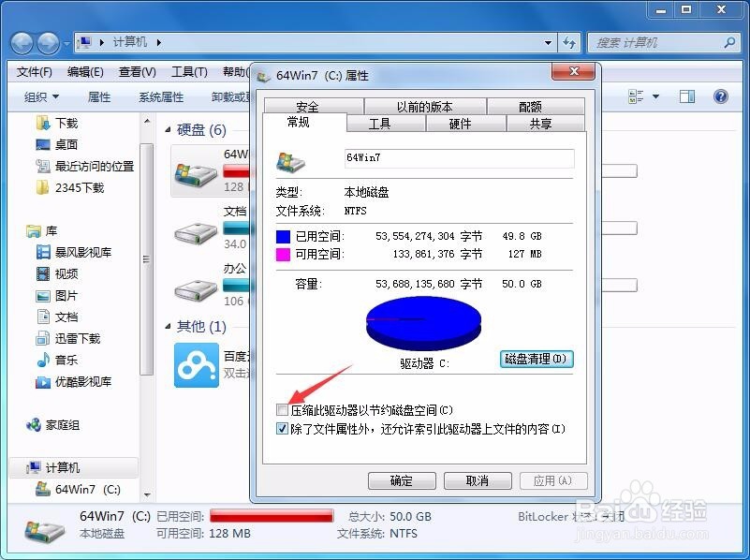The image size is (750, 560).
Task: Click the computer icon in address bar
Action: point(84,42)
